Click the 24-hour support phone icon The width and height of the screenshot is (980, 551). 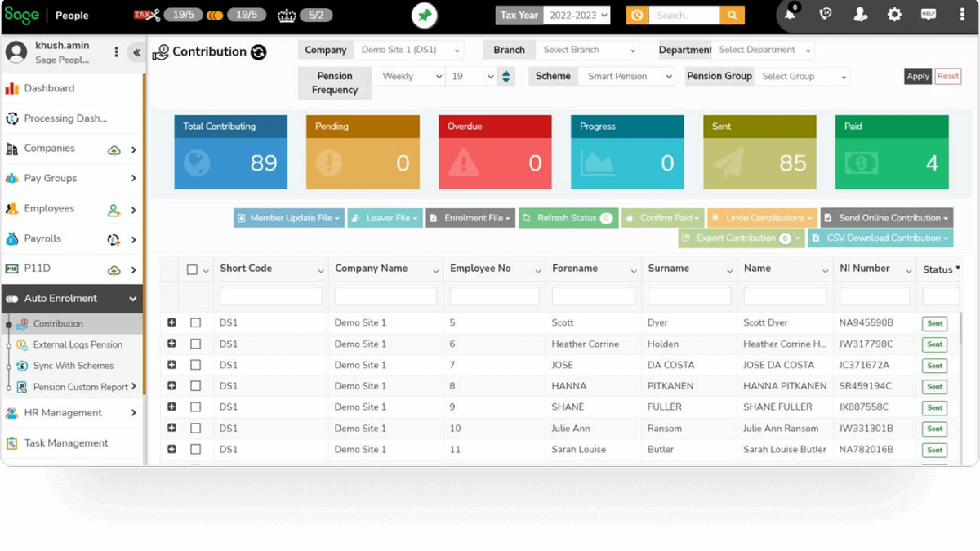tap(825, 14)
